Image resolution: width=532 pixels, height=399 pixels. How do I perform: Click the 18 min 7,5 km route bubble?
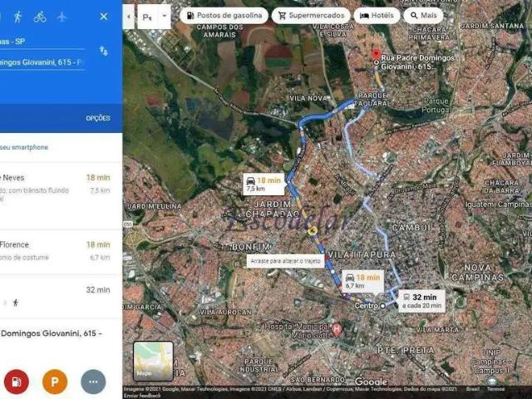[264, 184]
